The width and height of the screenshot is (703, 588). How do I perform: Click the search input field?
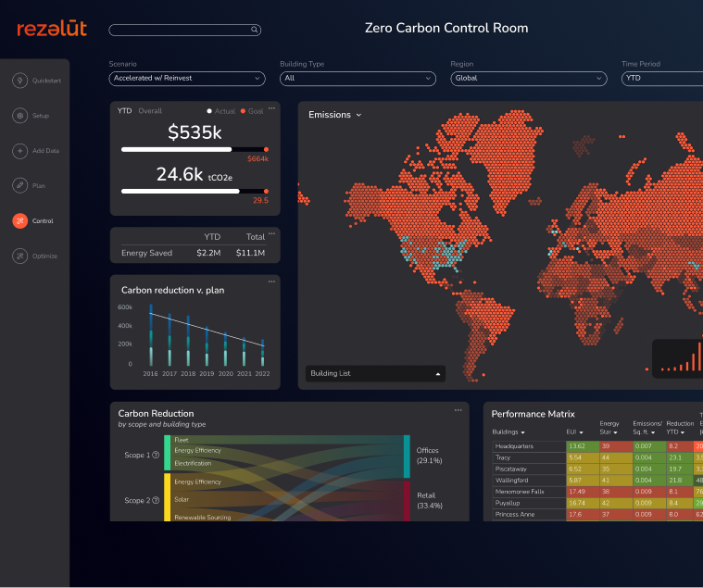(x=180, y=30)
